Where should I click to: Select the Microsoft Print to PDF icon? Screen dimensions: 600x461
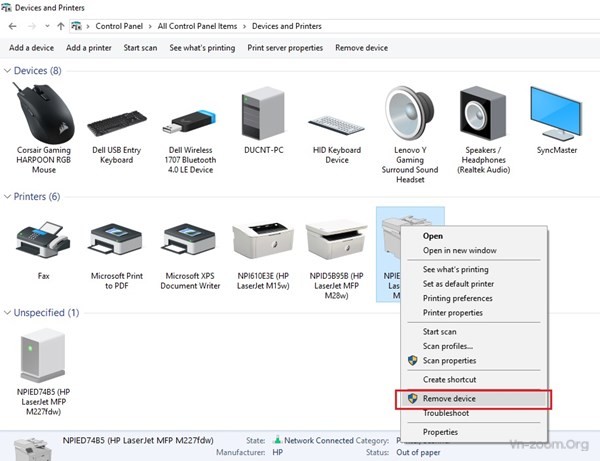click(x=116, y=239)
